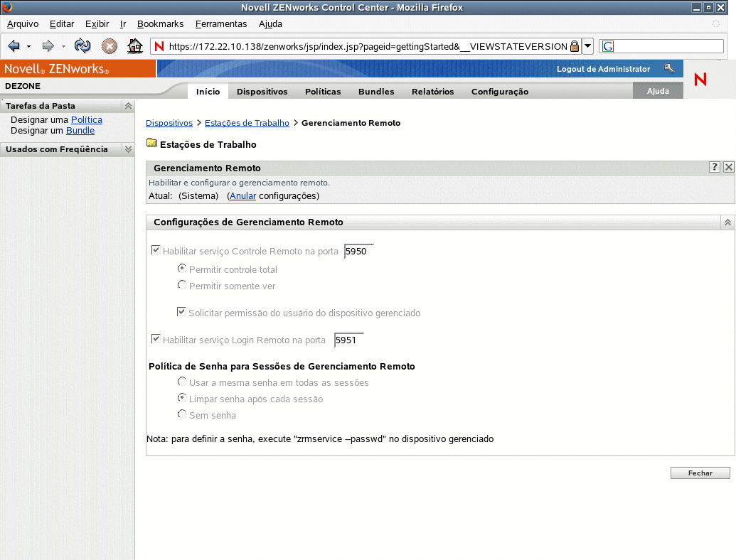The width and height of the screenshot is (736, 560).
Task: Click the key icon beside Logout
Action: pyautogui.click(x=669, y=68)
